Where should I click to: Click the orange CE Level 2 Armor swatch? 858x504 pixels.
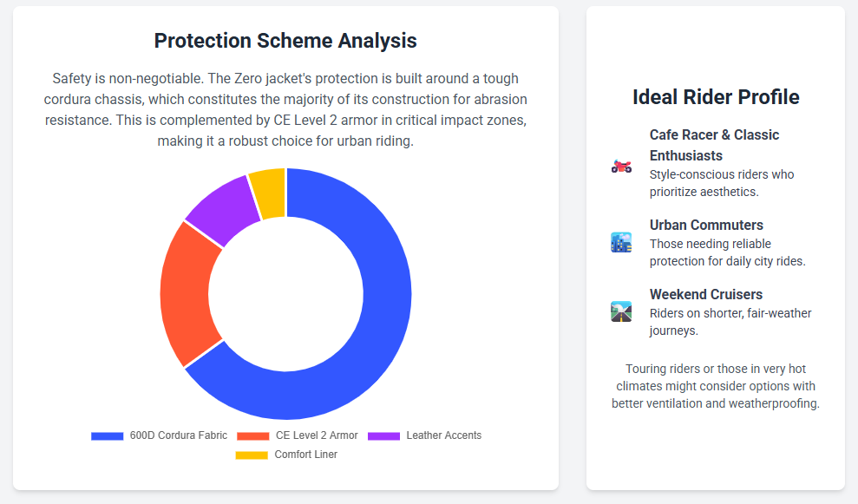pos(252,435)
